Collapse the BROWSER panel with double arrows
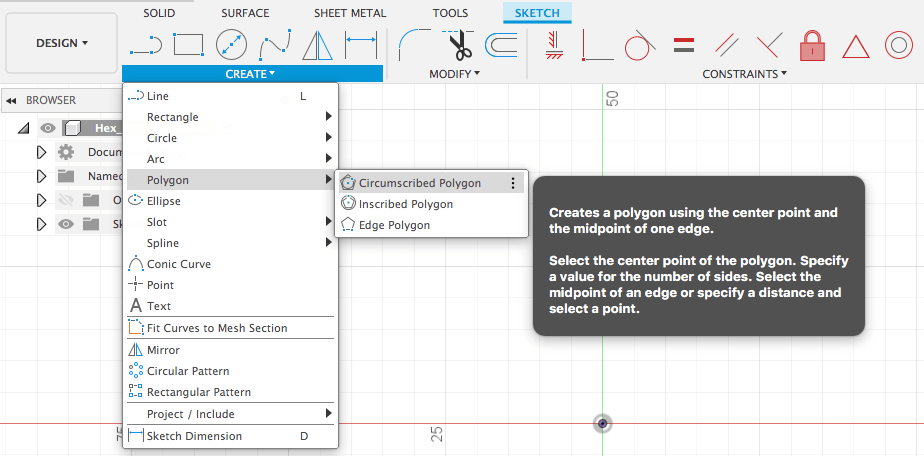 12,100
